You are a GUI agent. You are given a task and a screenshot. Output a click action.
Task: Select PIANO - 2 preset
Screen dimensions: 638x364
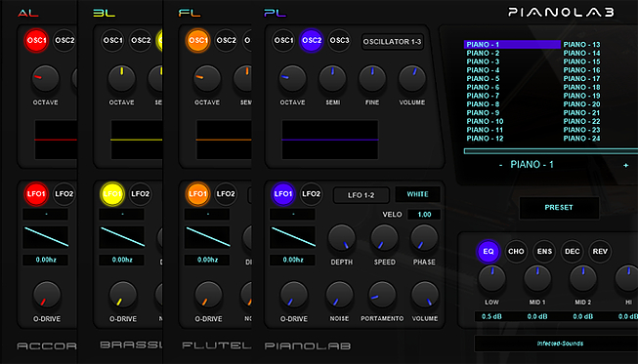(483, 53)
